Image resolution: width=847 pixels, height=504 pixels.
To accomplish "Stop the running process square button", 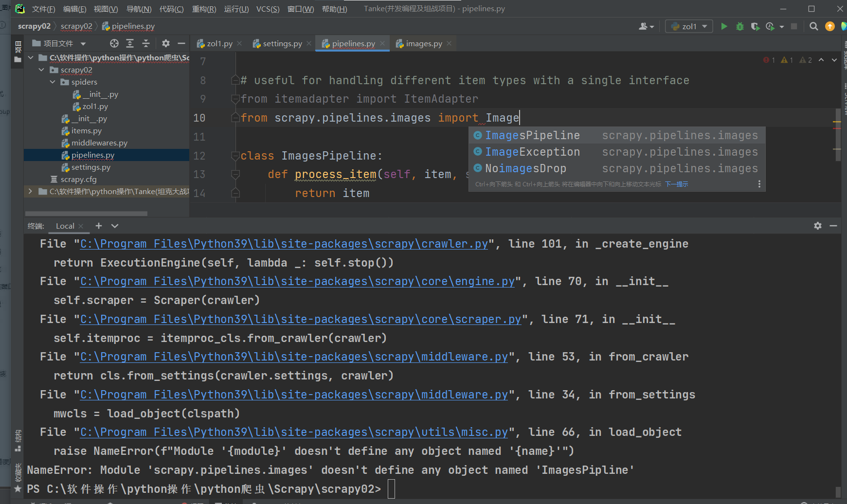I will click(x=794, y=26).
